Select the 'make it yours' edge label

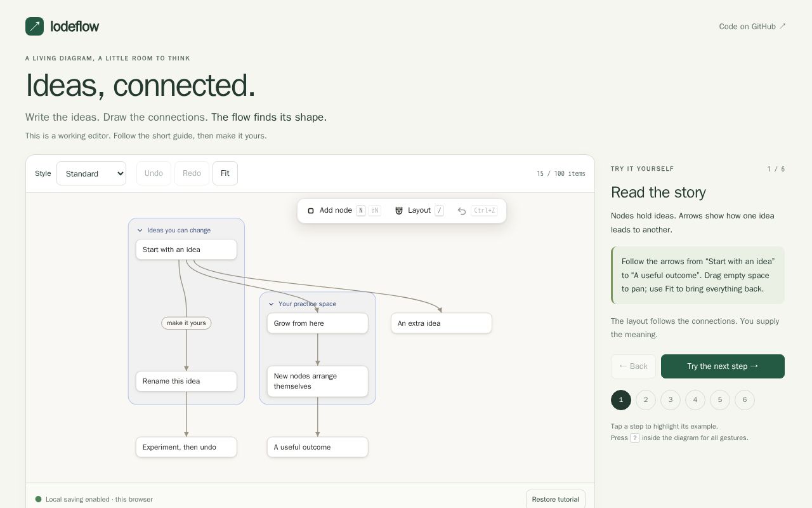[187, 323]
